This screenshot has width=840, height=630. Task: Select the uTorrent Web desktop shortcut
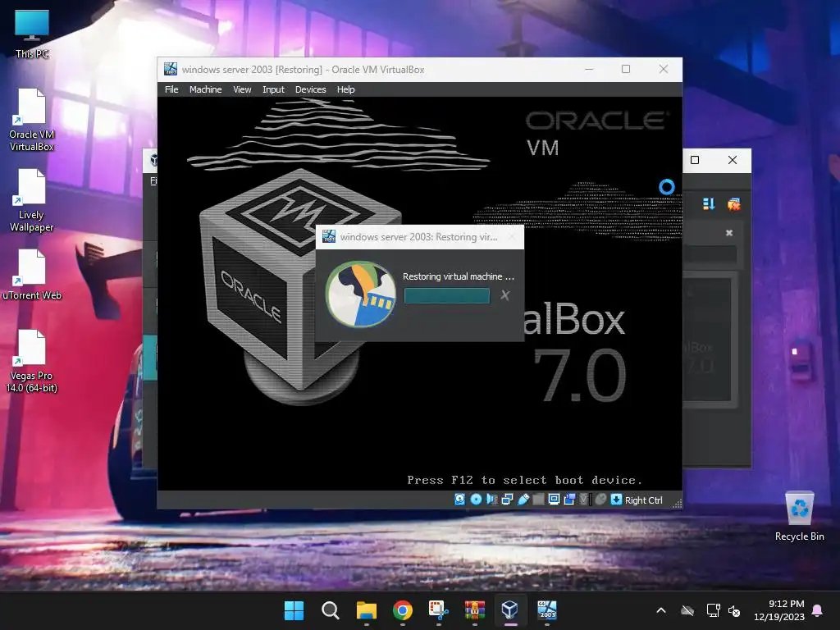click(32, 275)
